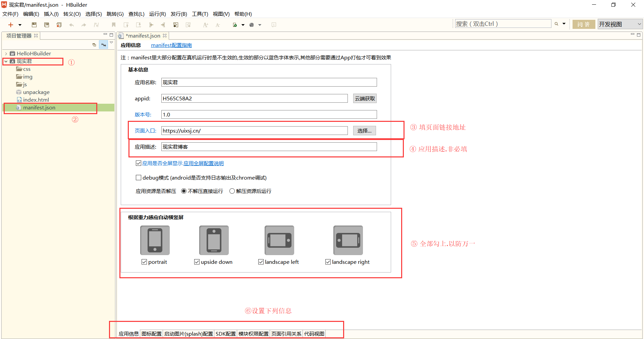Toggle the portrait orientation checkbox

[144, 262]
